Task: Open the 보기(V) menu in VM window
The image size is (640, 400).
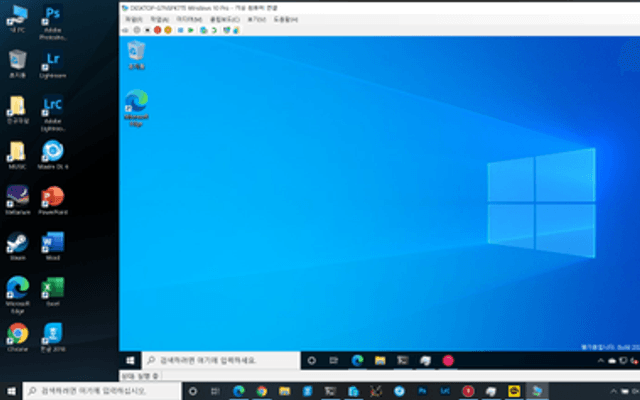Action: [x=256, y=19]
